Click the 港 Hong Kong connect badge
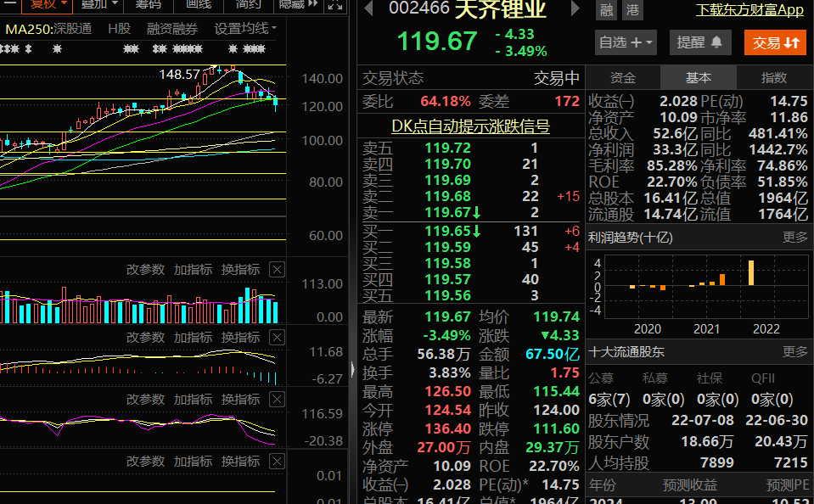Screen dimensions: 814x504 (632, 9)
